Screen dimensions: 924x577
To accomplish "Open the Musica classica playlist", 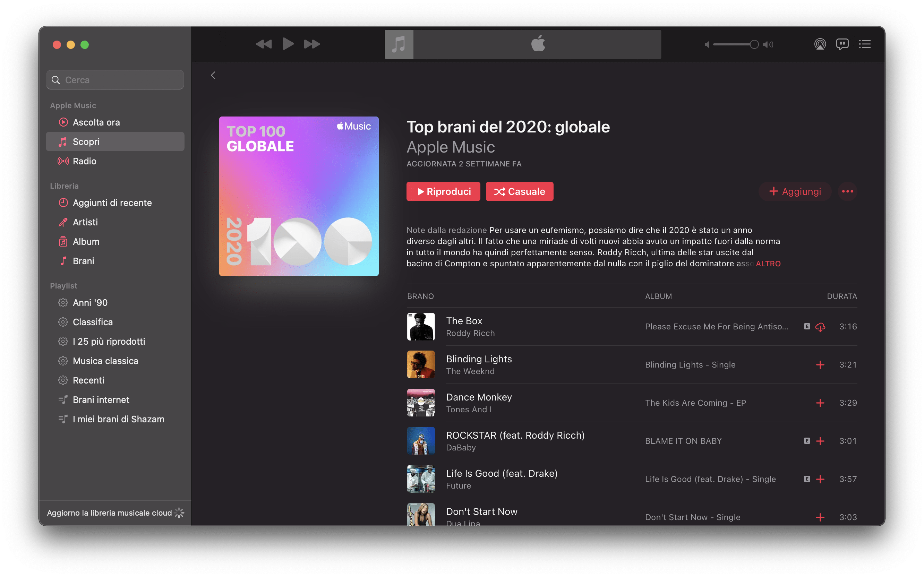I will coord(115,361).
